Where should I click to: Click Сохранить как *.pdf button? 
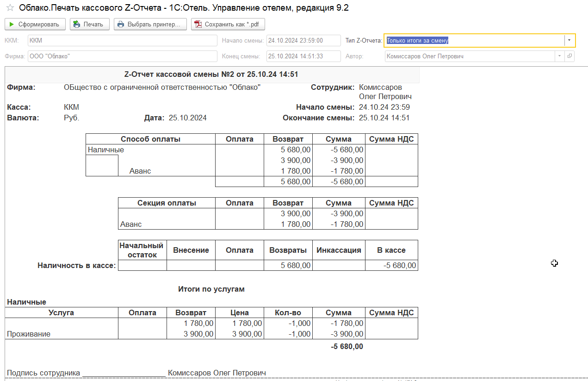tap(228, 24)
